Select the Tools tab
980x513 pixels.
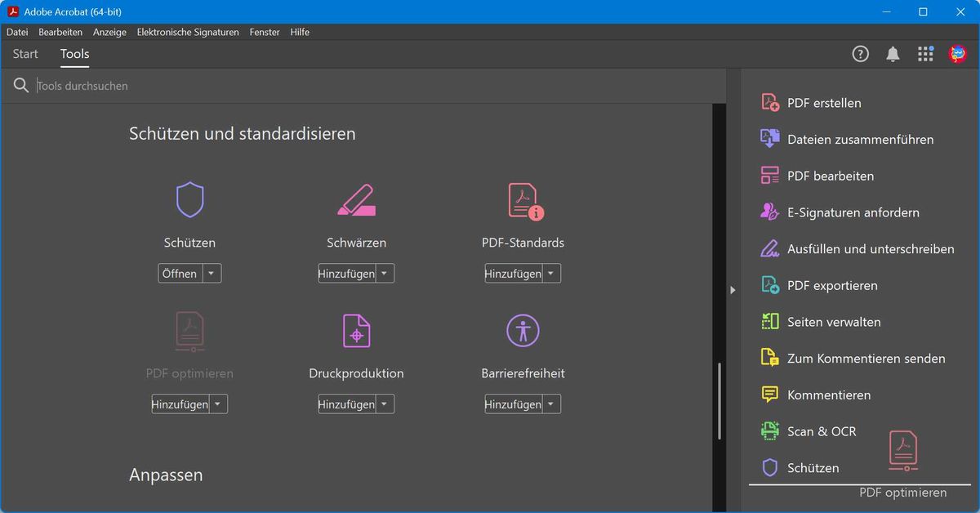(75, 54)
